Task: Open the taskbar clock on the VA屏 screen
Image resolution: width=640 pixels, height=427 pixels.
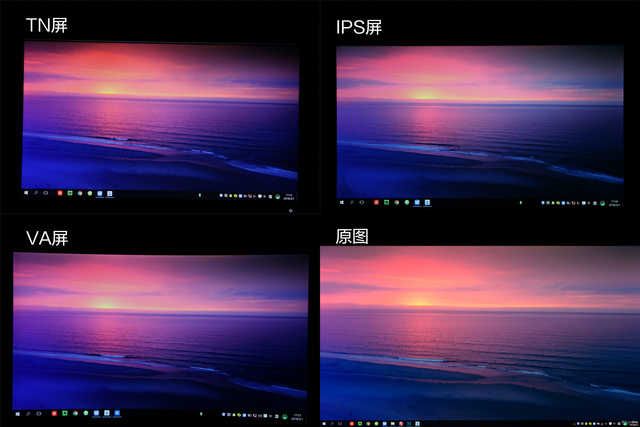Action: (297, 417)
